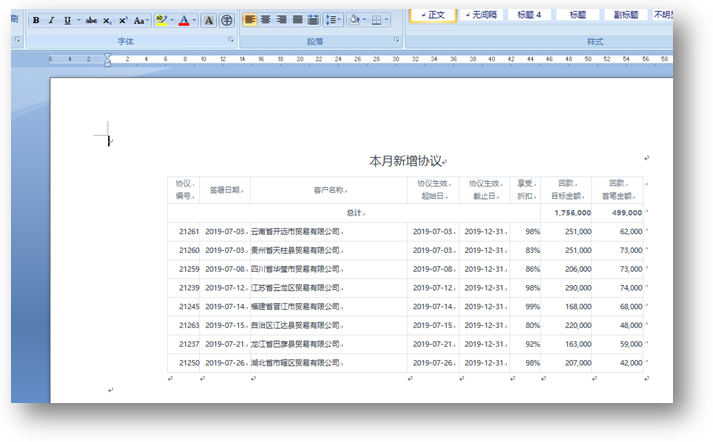Expand the line spacing dropdown

340,20
